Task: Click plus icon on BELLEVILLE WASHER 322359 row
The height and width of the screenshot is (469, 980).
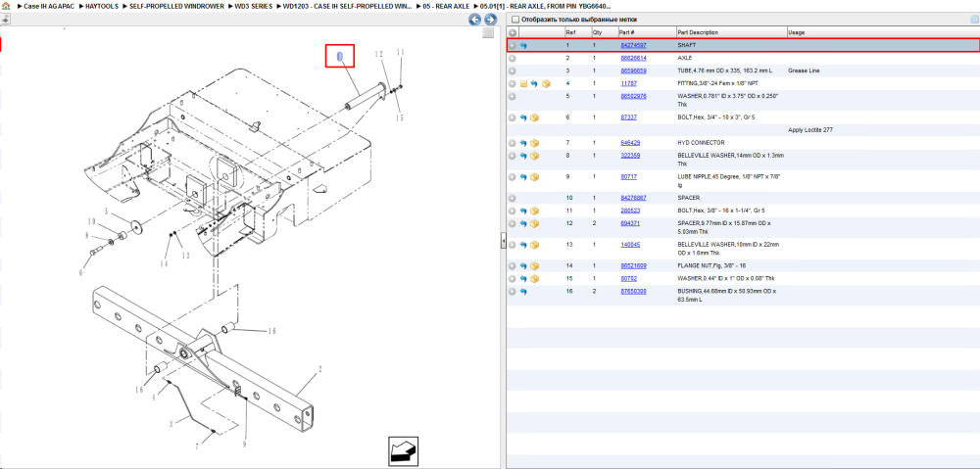Action: pyautogui.click(x=512, y=156)
